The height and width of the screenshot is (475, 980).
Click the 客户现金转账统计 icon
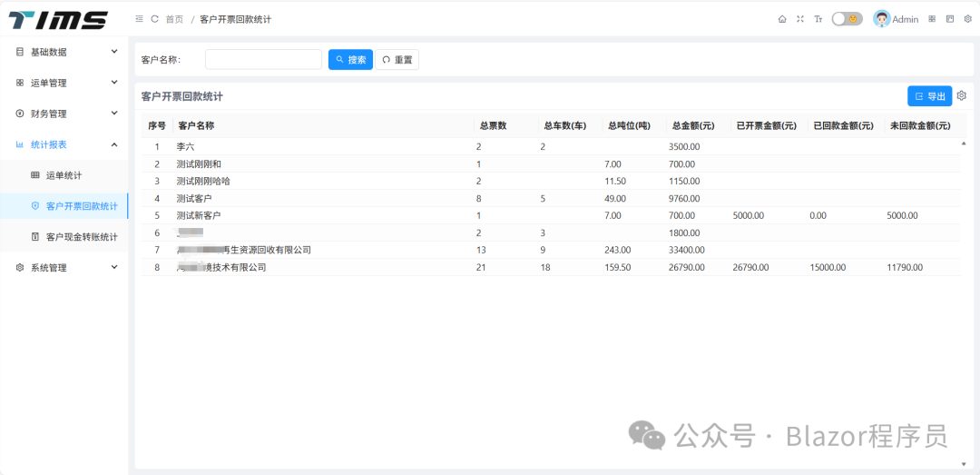click(35, 236)
